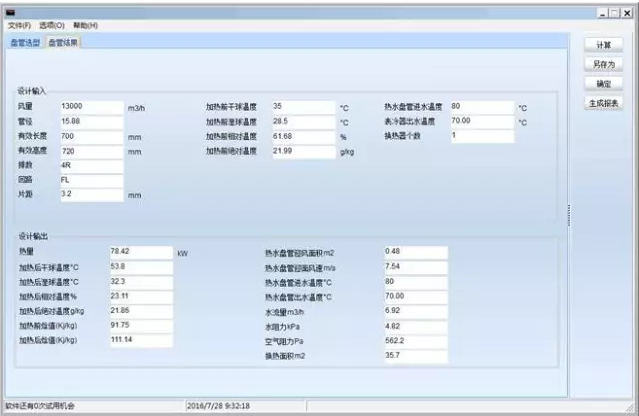Click the 管径 field showing 15.88
Image resolution: width=639 pixels, height=416 pixels.
point(90,121)
